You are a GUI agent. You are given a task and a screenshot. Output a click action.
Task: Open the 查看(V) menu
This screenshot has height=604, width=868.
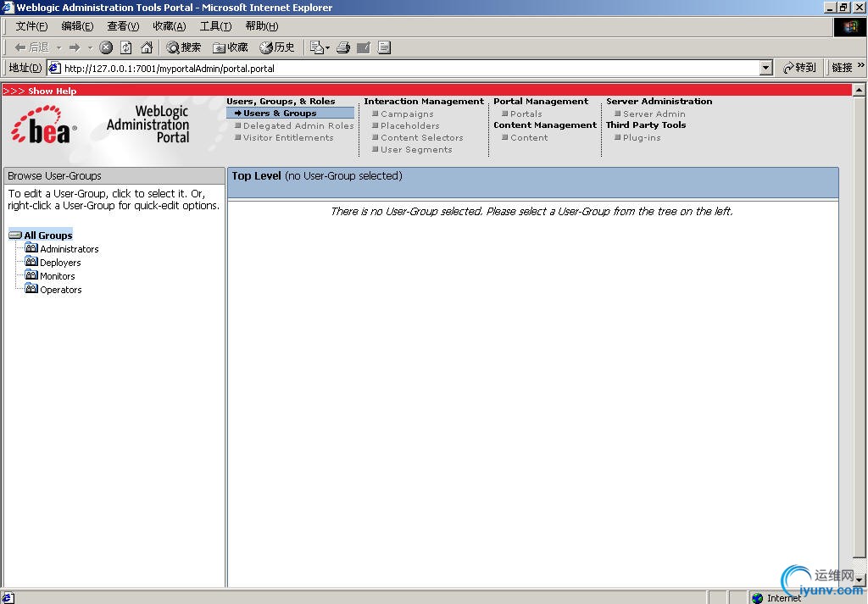[124, 26]
